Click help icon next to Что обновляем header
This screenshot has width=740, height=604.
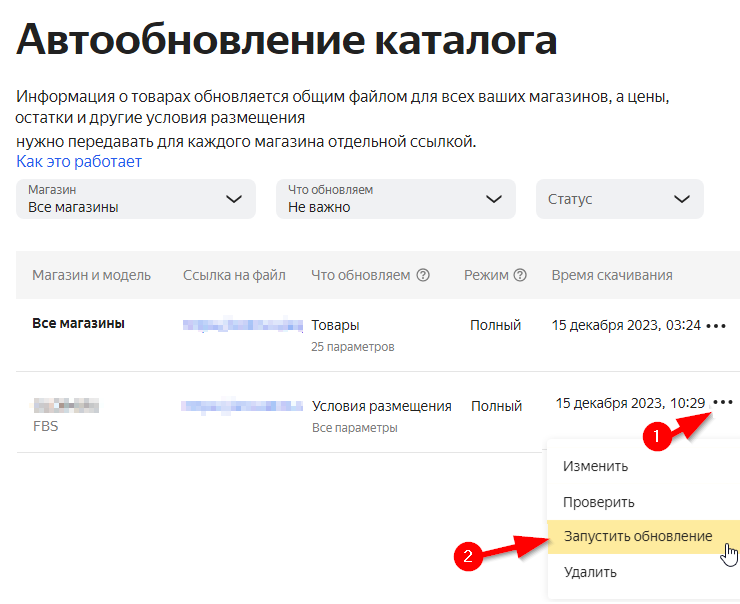tap(423, 275)
